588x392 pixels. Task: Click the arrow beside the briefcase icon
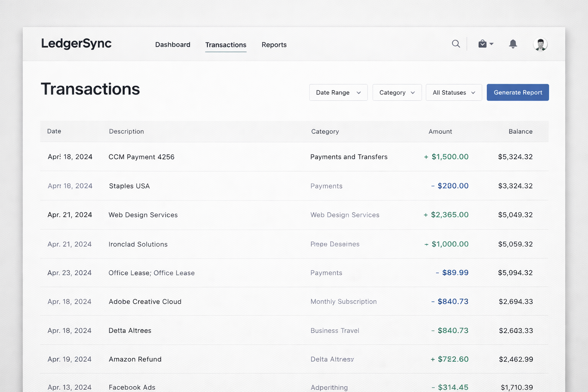(492, 44)
